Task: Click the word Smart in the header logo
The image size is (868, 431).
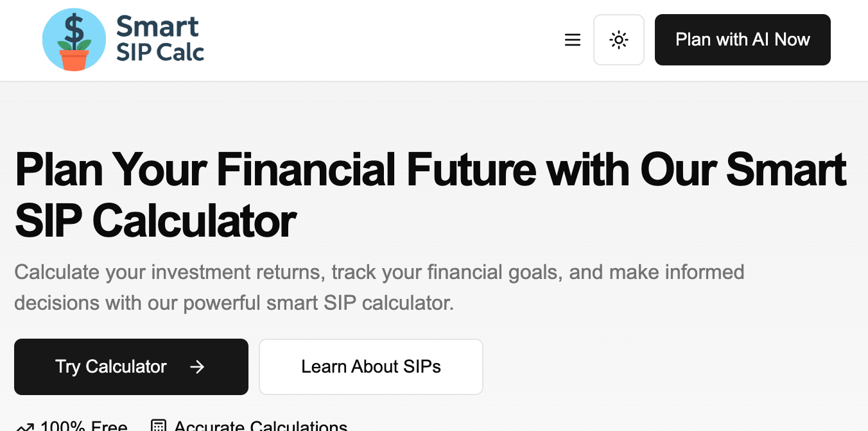Action: [x=157, y=27]
